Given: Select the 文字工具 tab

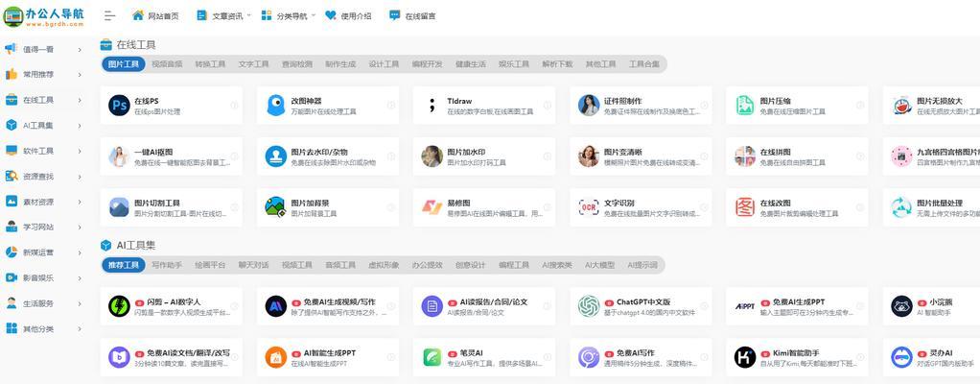Looking at the screenshot, I should (254, 63).
